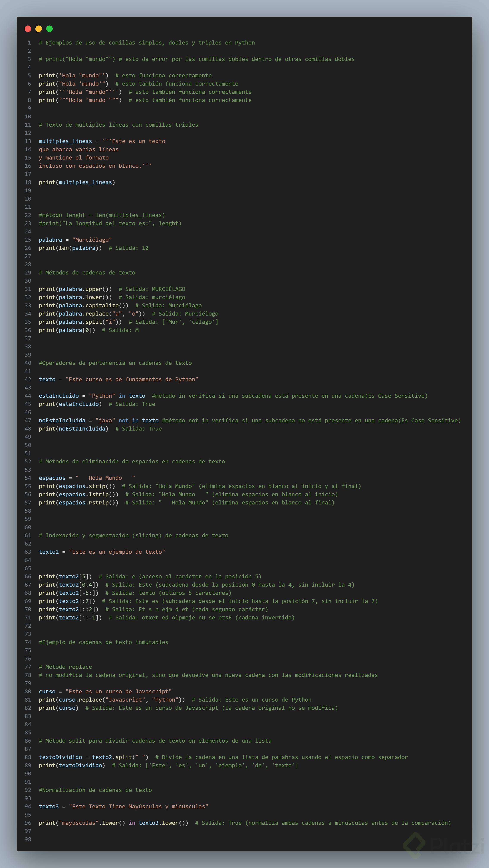Image resolution: width=489 pixels, height=868 pixels.
Task: Click the green maximize traffic-light icon
Action: point(49,29)
